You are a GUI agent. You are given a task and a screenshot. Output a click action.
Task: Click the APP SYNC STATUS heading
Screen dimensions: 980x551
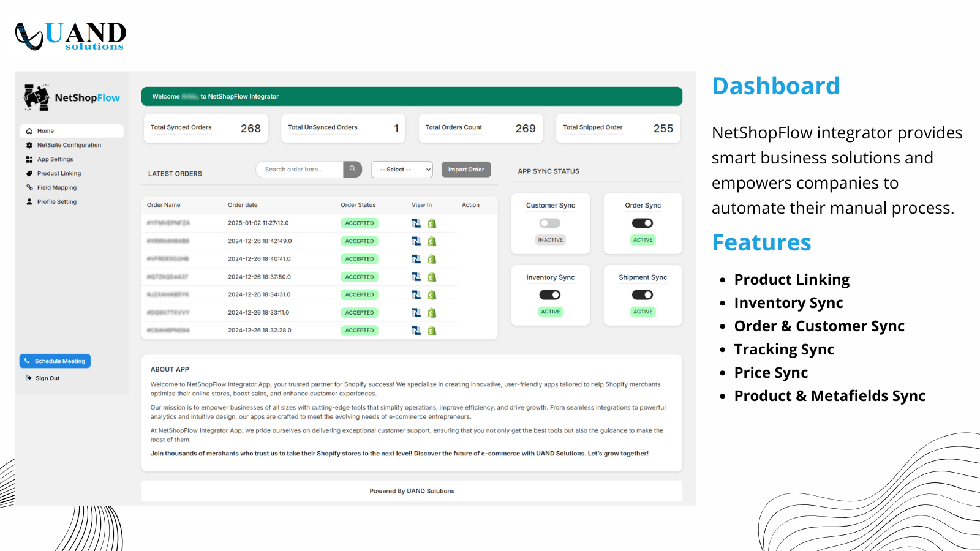click(x=549, y=171)
